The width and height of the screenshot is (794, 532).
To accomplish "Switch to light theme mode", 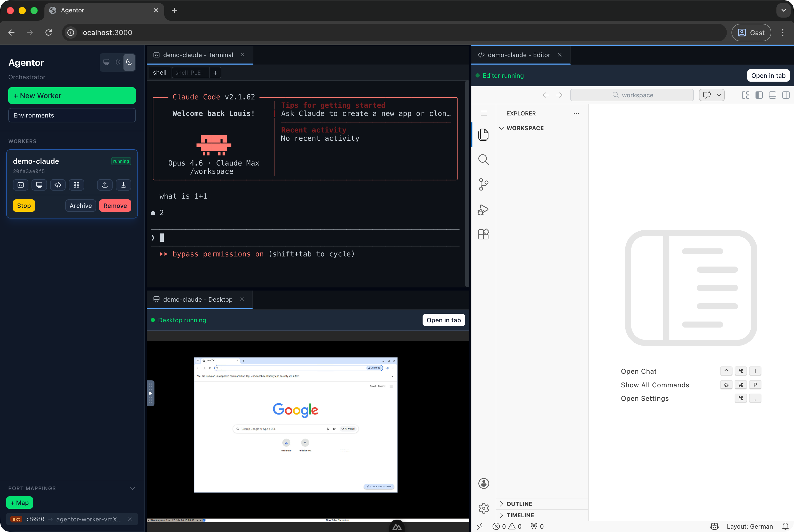I will (118, 62).
